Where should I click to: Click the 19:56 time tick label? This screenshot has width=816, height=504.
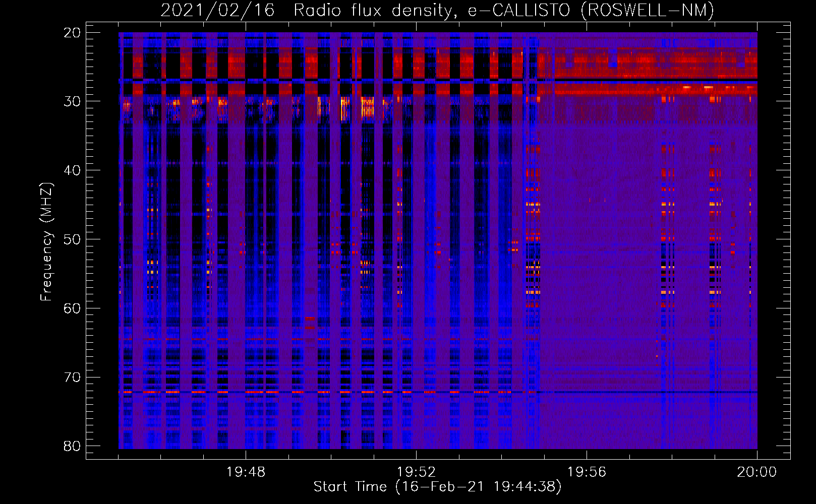(587, 472)
